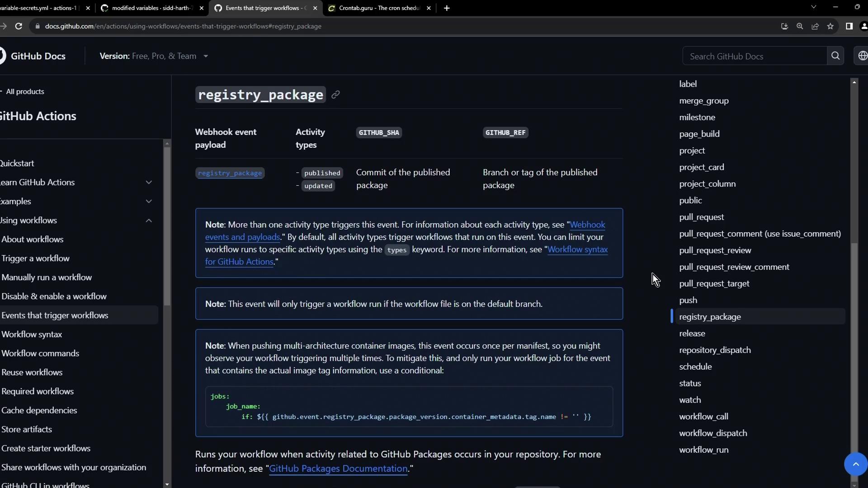Click the scroll-to-top blue arrow button
Screen dimensions: 868x488
coord(855,464)
